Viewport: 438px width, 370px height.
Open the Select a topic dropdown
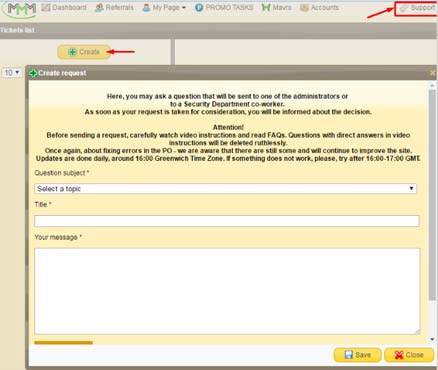tap(225, 189)
